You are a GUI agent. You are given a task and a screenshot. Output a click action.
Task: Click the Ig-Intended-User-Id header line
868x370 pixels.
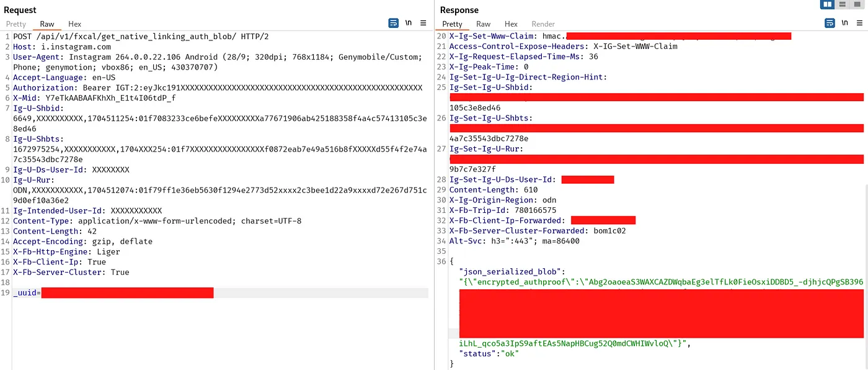(87, 210)
